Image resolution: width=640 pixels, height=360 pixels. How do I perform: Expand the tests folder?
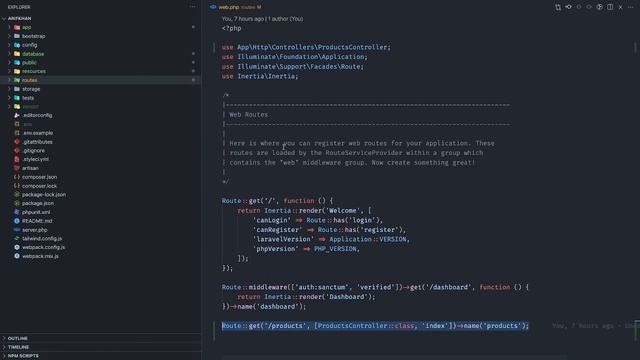(9, 98)
